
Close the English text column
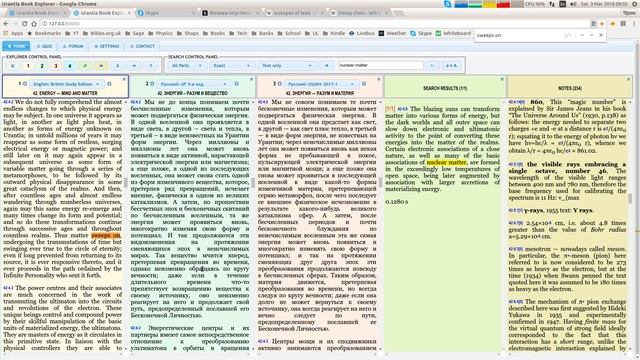click(x=124, y=79)
